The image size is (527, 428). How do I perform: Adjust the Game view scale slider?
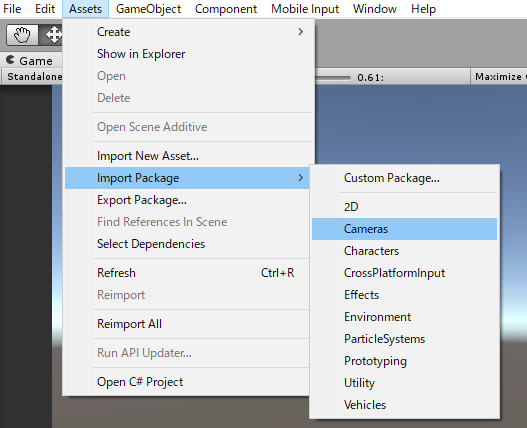tap(333, 78)
